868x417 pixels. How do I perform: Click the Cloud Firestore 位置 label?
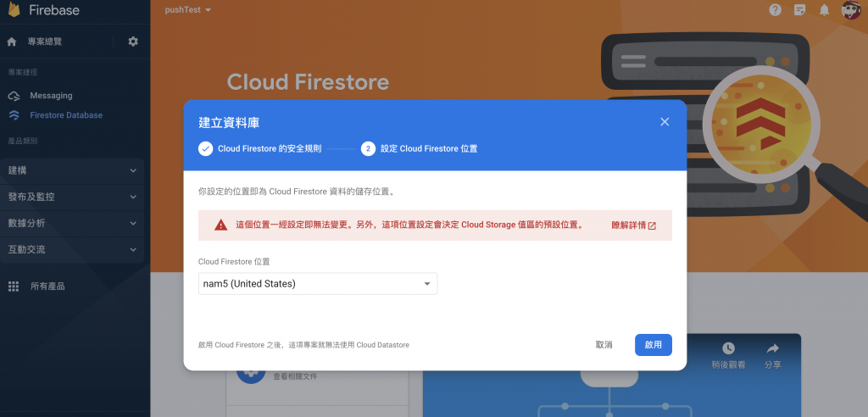click(234, 261)
